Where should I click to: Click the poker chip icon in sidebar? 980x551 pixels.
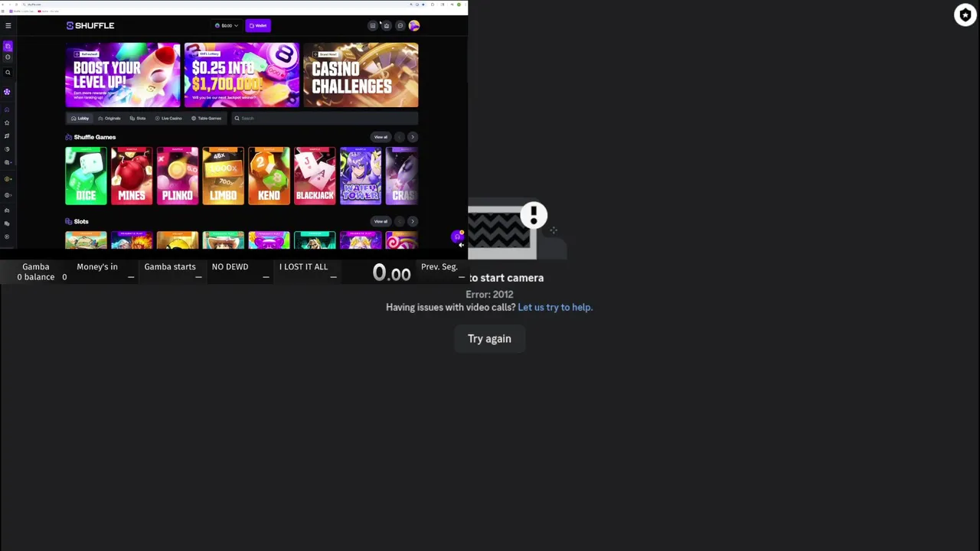pyautogui.click(x=7, y=92)
